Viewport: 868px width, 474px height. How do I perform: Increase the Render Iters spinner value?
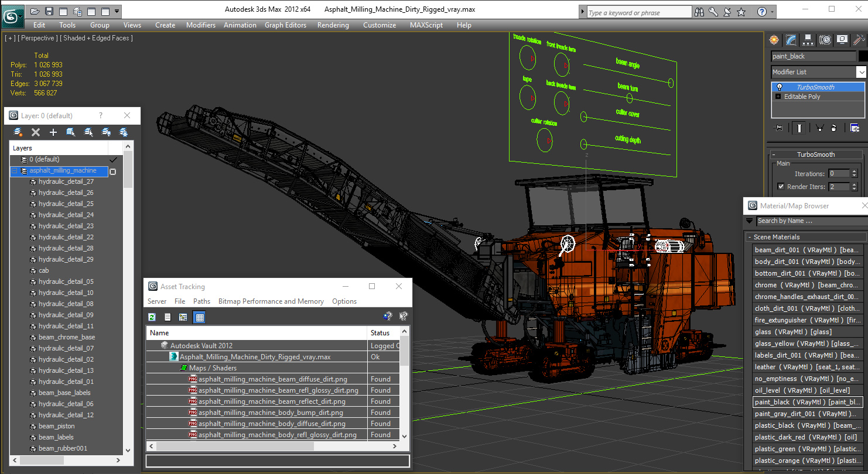(x=853, y=185)
